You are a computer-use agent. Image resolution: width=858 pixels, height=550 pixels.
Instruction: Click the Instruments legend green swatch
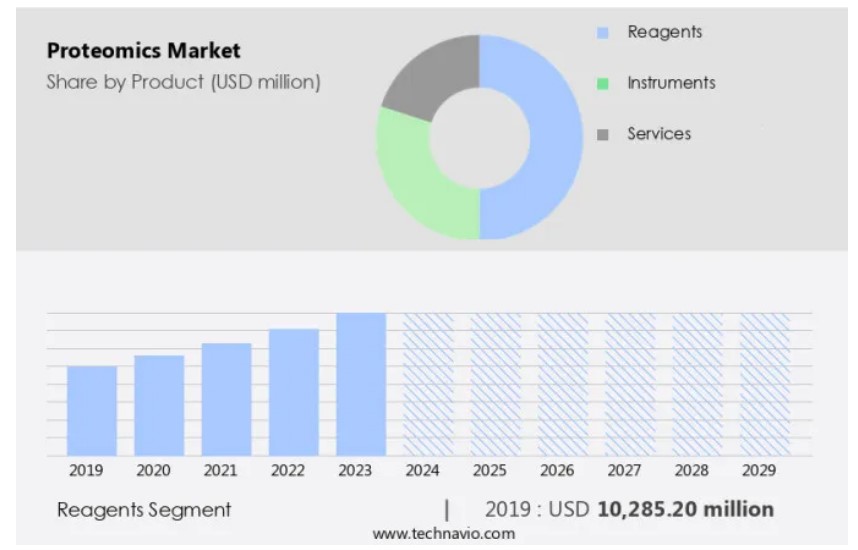602,84
